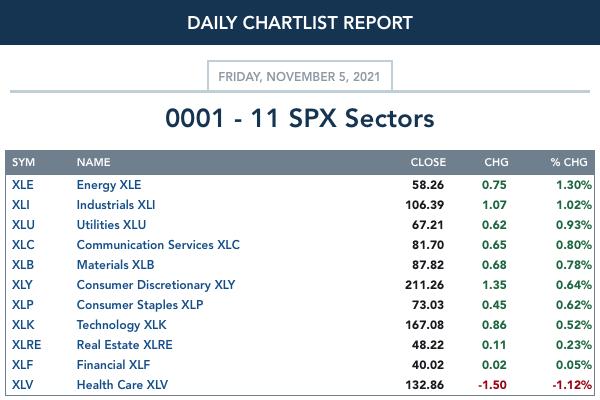Click the Friday, November 5, 2021 date box

click(x=300, y=76)
